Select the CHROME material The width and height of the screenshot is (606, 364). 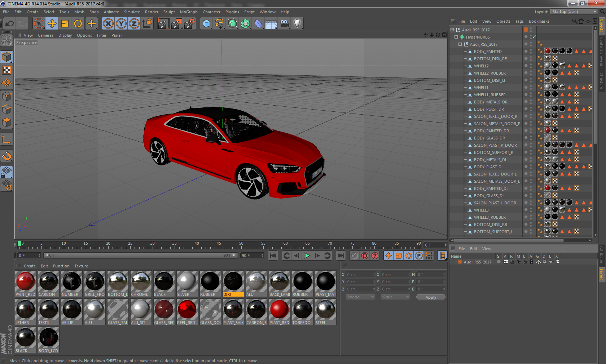141,284
